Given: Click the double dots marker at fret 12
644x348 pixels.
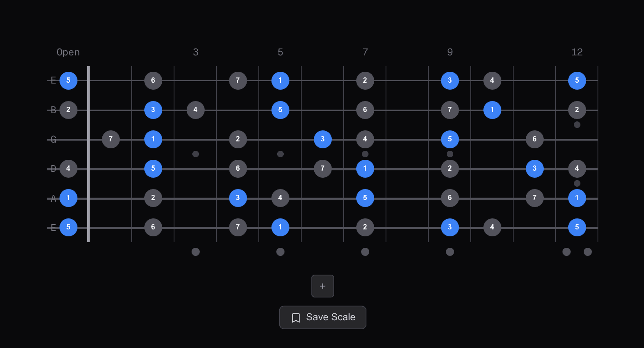Looking at the screenshot, I should [577, 252].
